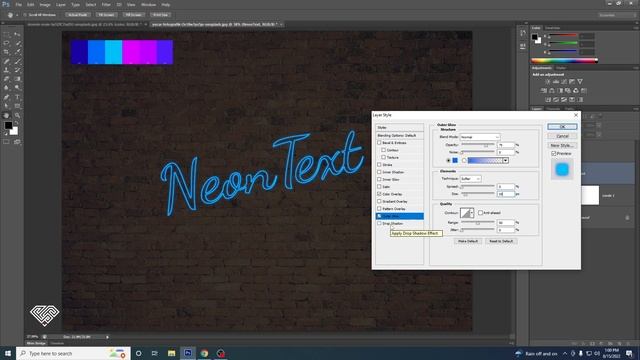Toggle the Preview checkbox

tap(554, 153)
